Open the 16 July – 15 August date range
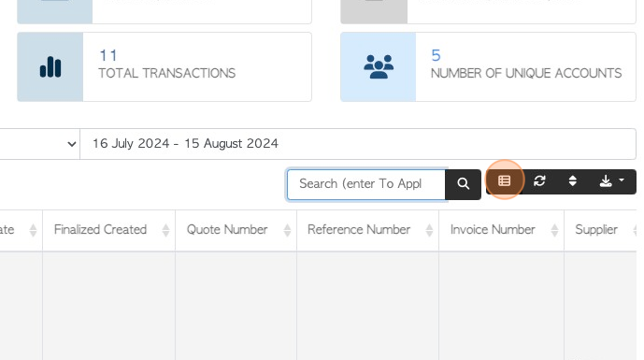 click(358, 144)
